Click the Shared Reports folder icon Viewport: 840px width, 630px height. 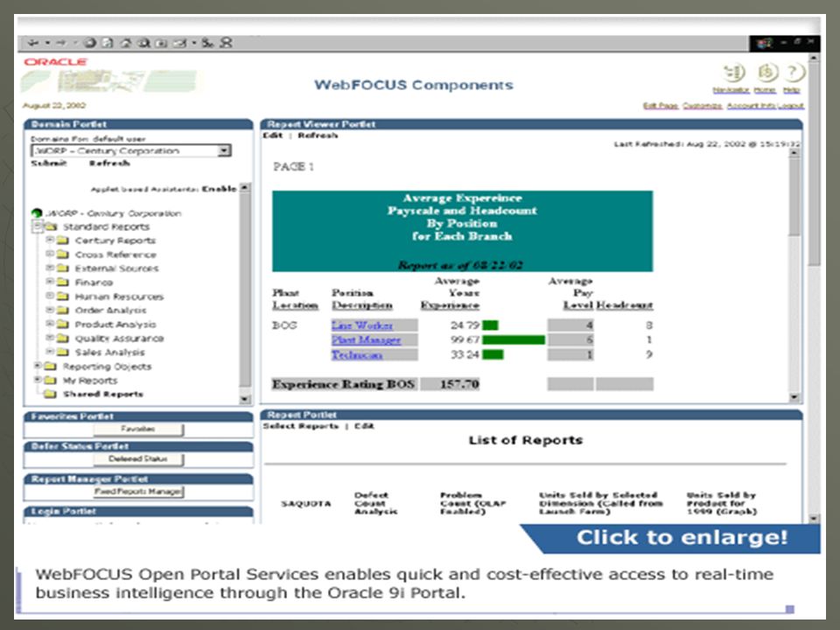click(51, 395)
